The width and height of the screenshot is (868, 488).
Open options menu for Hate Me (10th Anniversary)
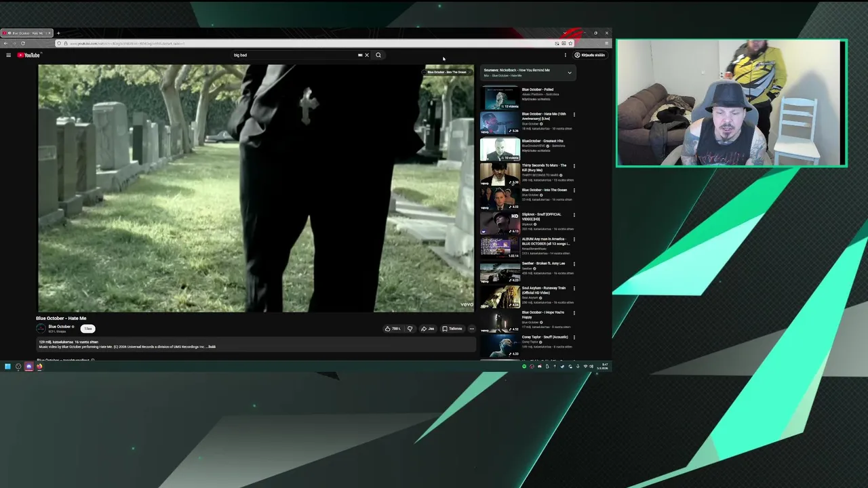tap(574, 115)
